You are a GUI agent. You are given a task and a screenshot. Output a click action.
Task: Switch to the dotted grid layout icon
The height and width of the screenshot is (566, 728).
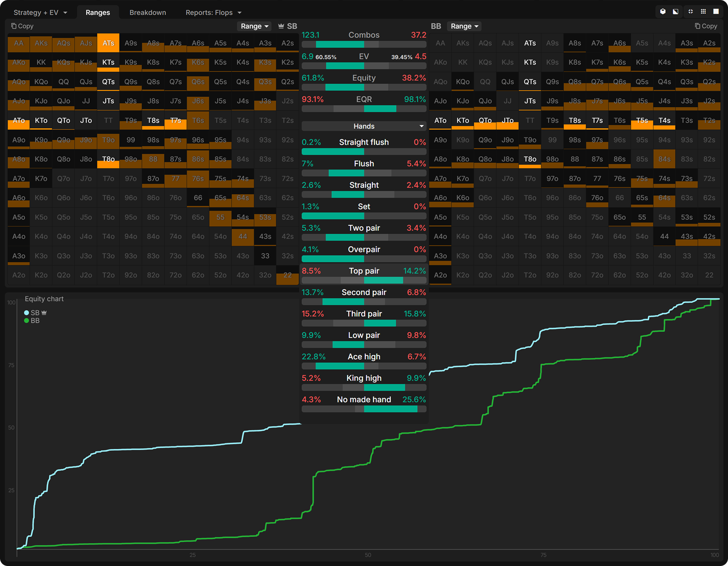(703, 12)
